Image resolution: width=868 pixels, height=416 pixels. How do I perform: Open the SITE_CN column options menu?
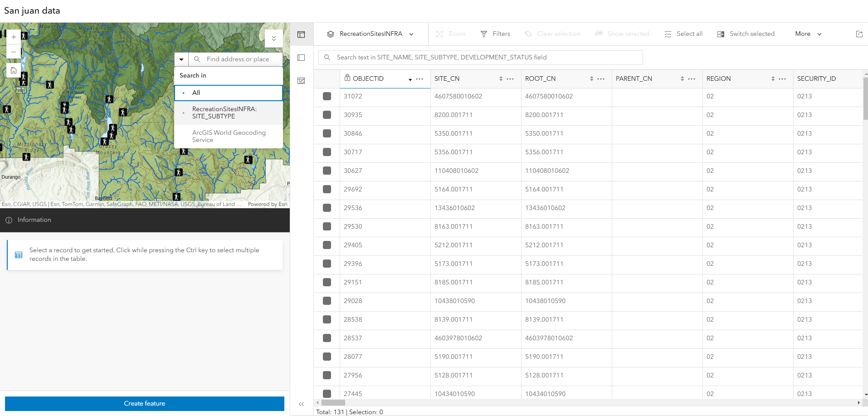point(510,78)
